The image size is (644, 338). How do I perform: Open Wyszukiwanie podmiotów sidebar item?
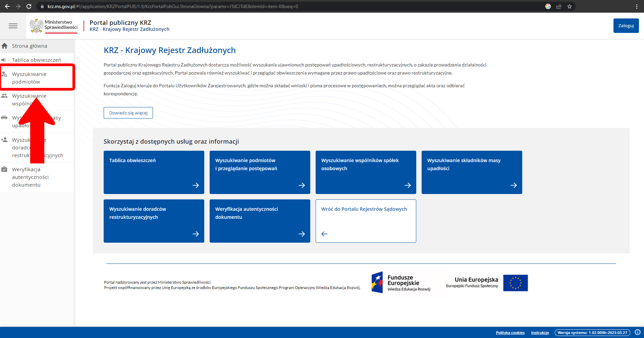[x=37, y=78]
